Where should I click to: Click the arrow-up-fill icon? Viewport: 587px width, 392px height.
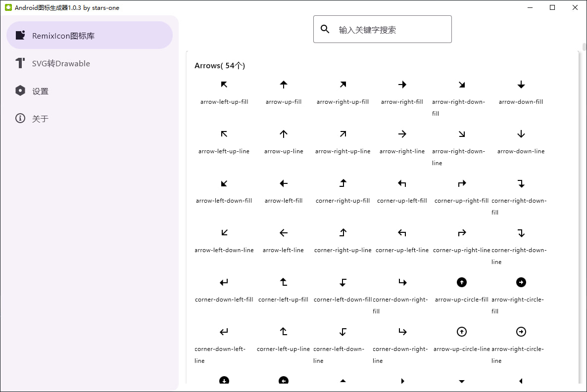click(x=284, y=85)
